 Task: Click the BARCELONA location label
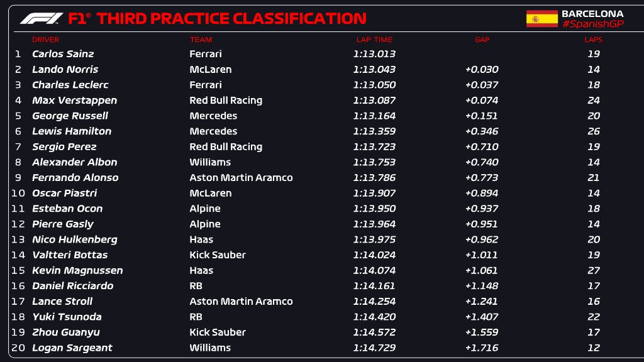[592, 14]
